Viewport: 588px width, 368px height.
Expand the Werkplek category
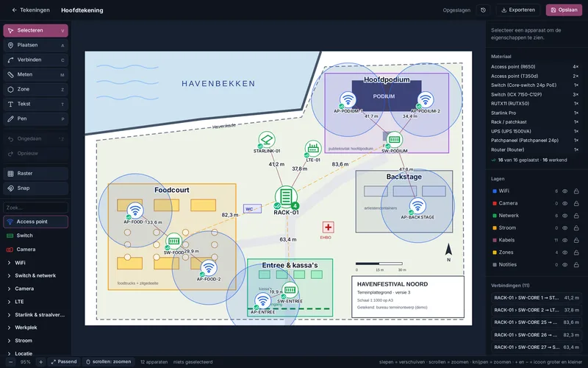[x=35, y=328]
